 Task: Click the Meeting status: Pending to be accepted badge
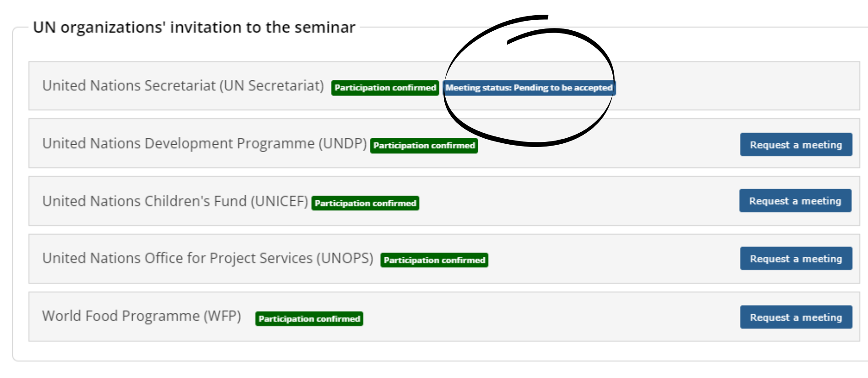(529, 88)
